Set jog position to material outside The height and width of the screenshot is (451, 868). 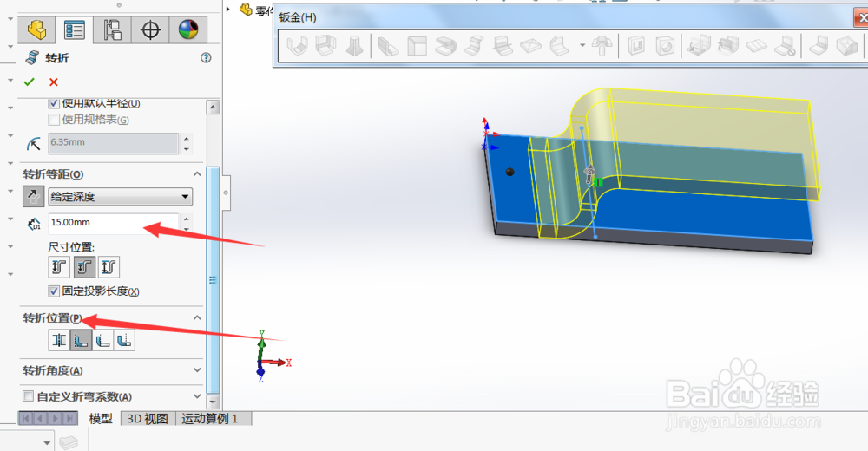tap(102, 340)
